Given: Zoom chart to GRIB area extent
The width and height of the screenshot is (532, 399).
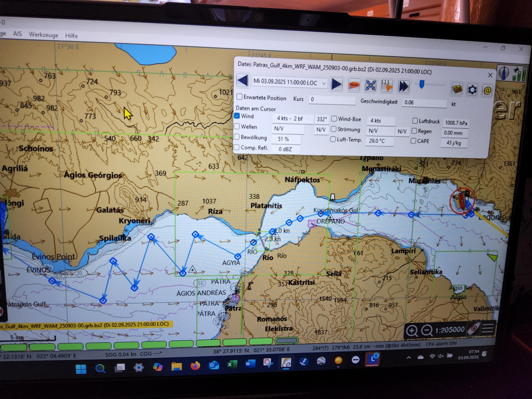Looking at the screenshot, I should (370, 85).
